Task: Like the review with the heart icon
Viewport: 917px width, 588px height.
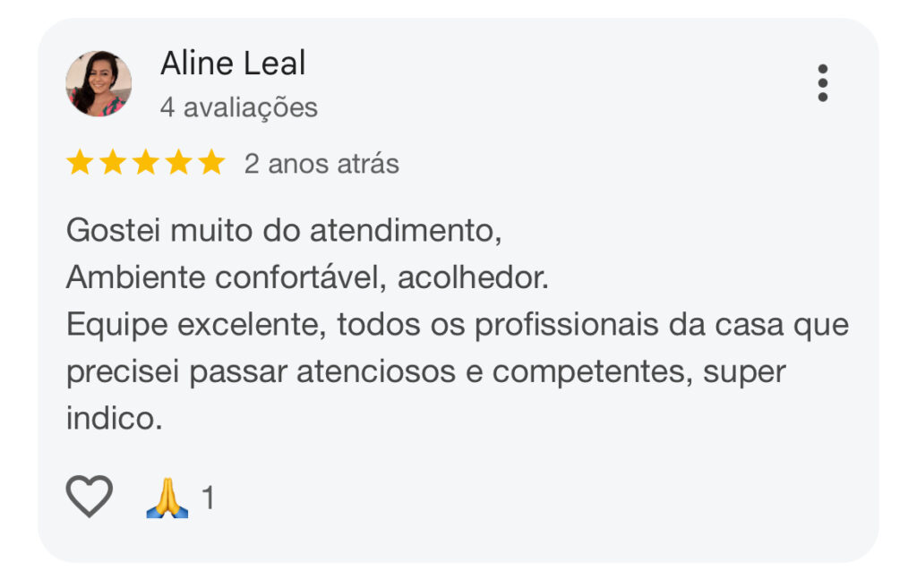Action: [90, 497]
